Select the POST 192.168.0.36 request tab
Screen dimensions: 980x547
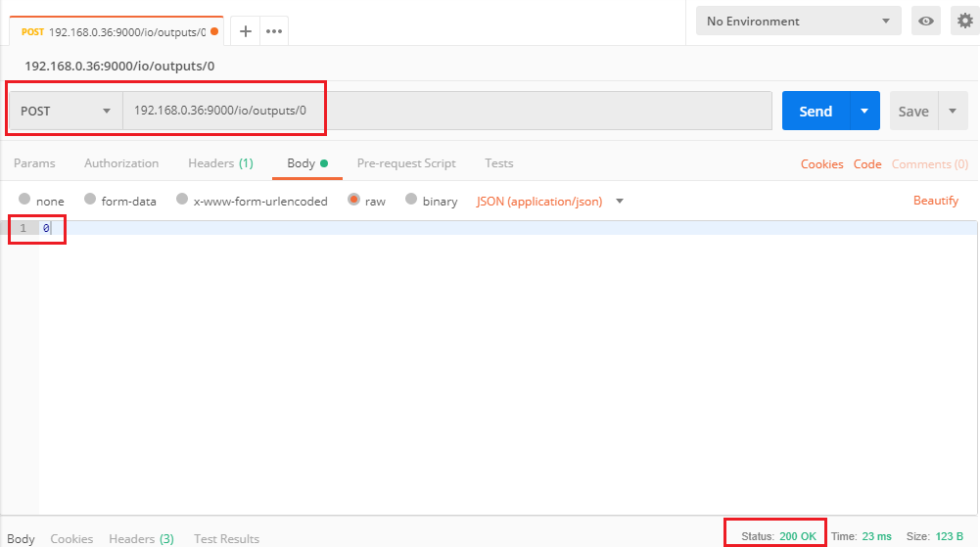point(117,31)
